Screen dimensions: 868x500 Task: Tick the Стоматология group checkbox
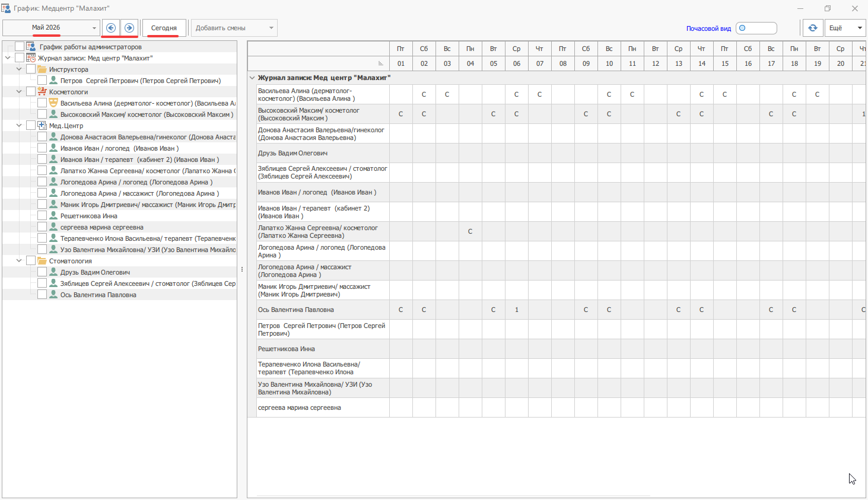(x=31, y=261)
